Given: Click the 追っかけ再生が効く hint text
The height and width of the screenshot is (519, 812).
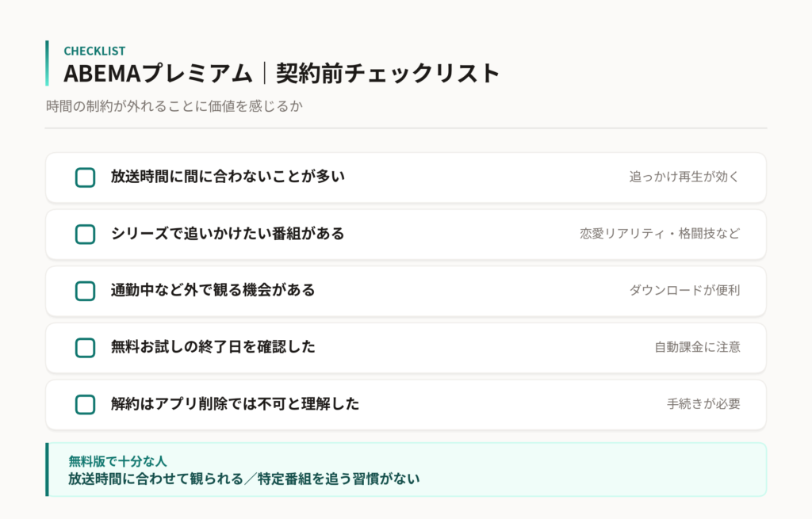Looking at the screenshot, I should pyautogui.click(x=684, y=177).
